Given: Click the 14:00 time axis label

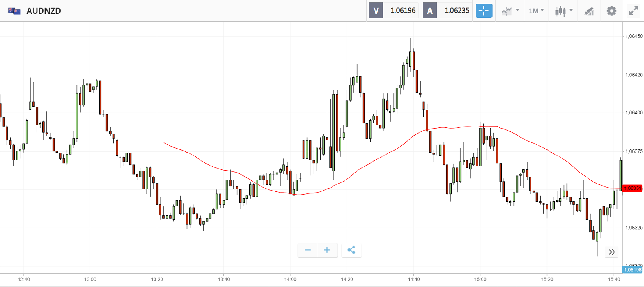Looking at the screenshot, I should tap(290, 280).
